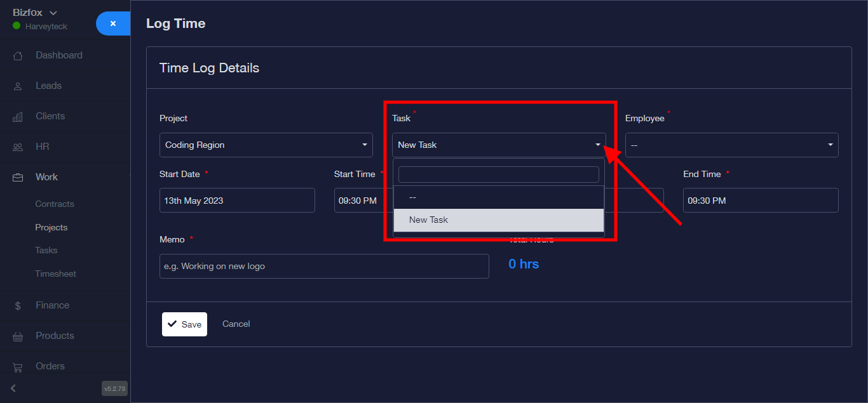Click the Leads person icon

[x=18, y=86]
